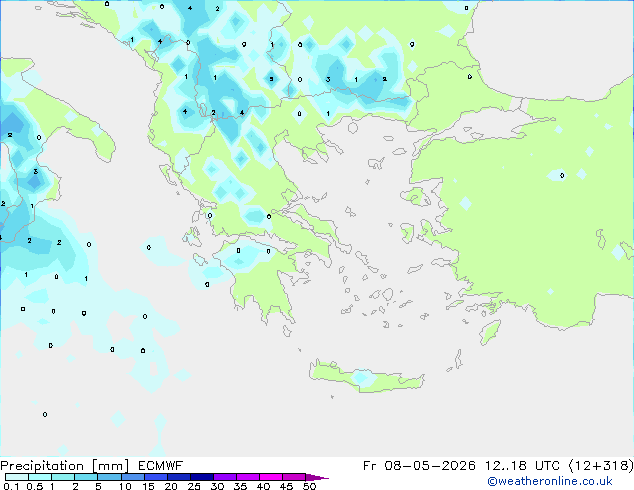Click the legend value "0.1"
The height and width of the screenshot is (490, 634).
coord(11,486)
